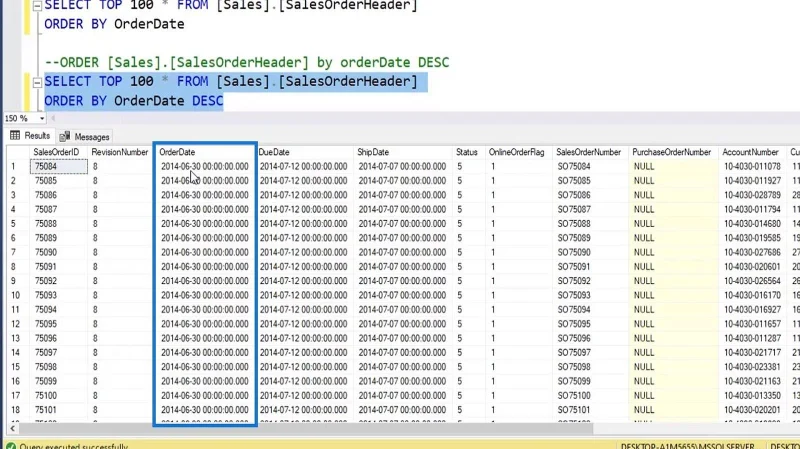This screenshot has height=449, width=800.
Task: Click the ORDER BY OrderDate DESC line
Action: pyautogui.click(x=134, y=101)
